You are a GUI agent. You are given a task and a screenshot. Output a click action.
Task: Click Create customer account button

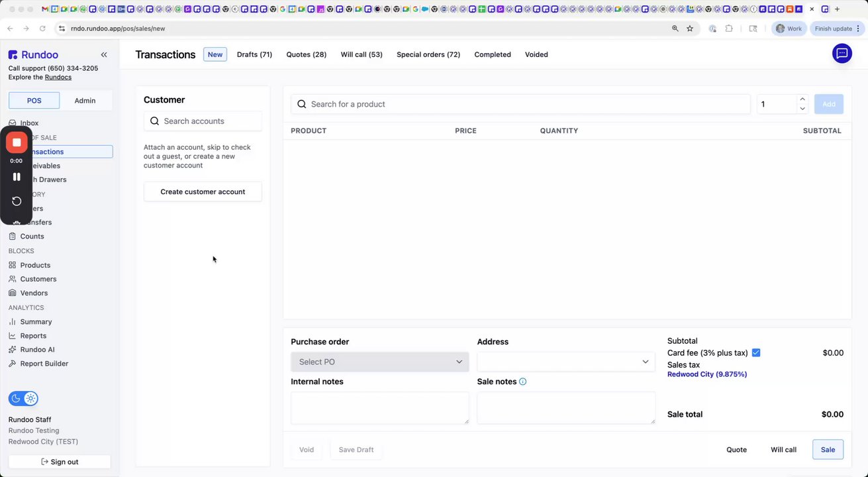coord(203,192)
